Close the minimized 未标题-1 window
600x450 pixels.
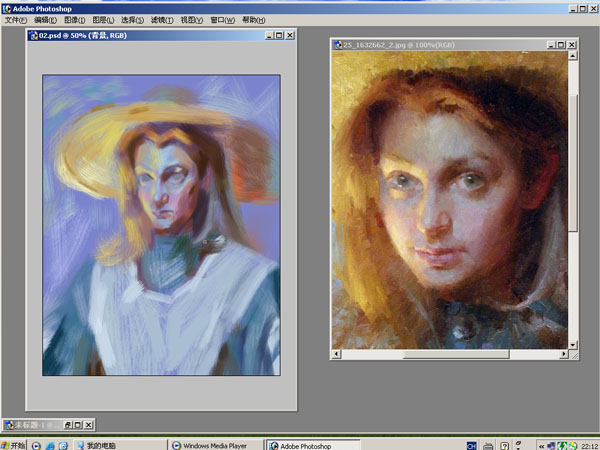88,425
